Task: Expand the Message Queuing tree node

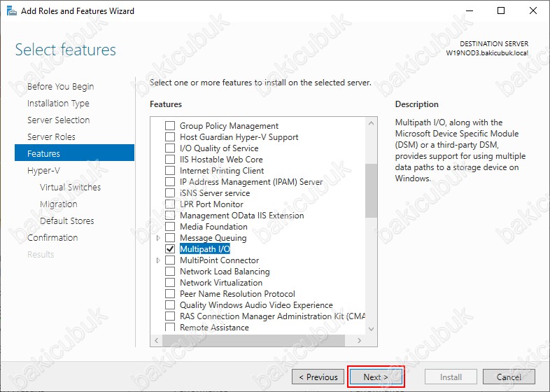Action: (158, 238)
